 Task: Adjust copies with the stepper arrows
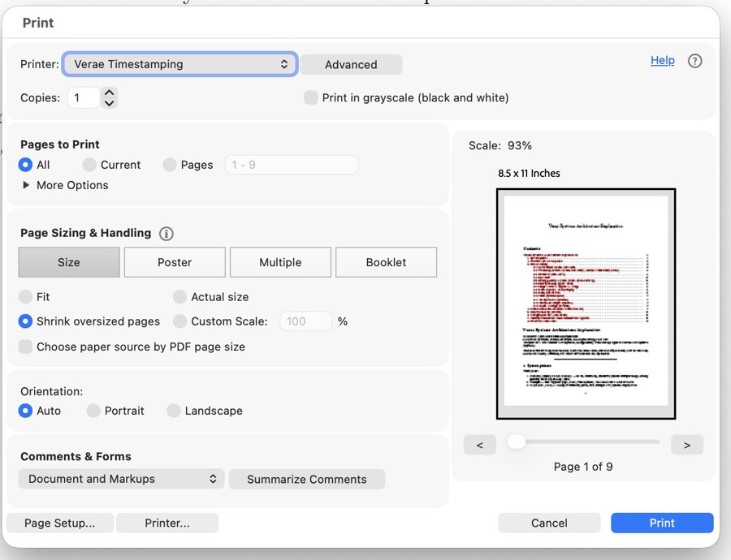(x=109, y=98)
